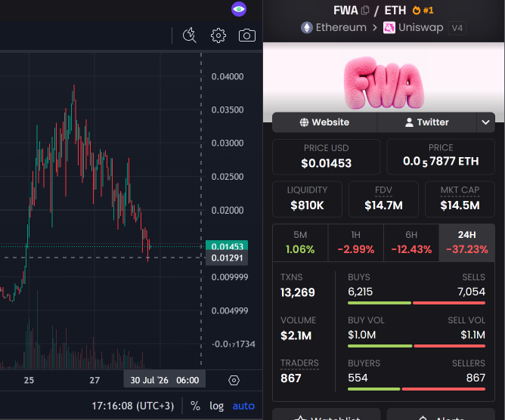505x420 pixels.
Task: Select the 6H timeframe tab
Action: tap(411, 242)
